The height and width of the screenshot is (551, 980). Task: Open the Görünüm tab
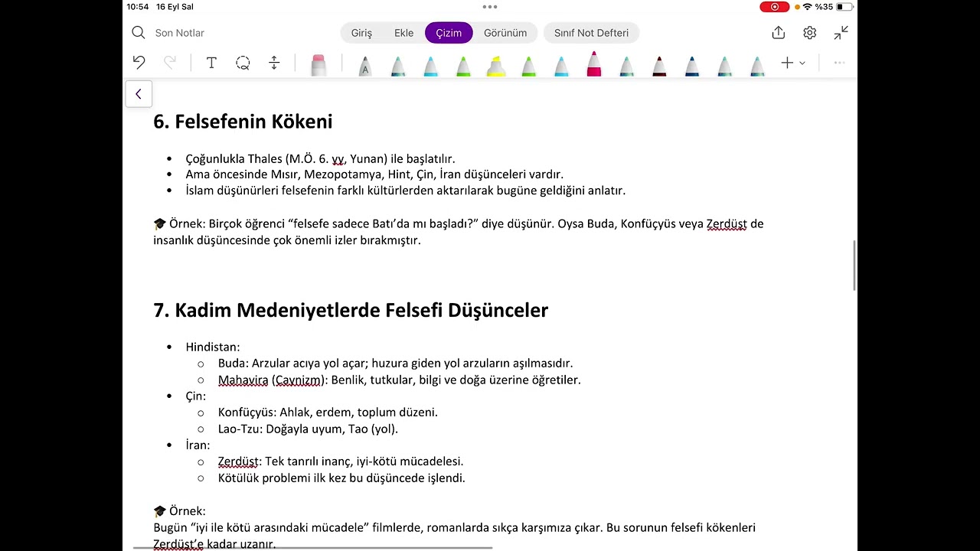505,33
